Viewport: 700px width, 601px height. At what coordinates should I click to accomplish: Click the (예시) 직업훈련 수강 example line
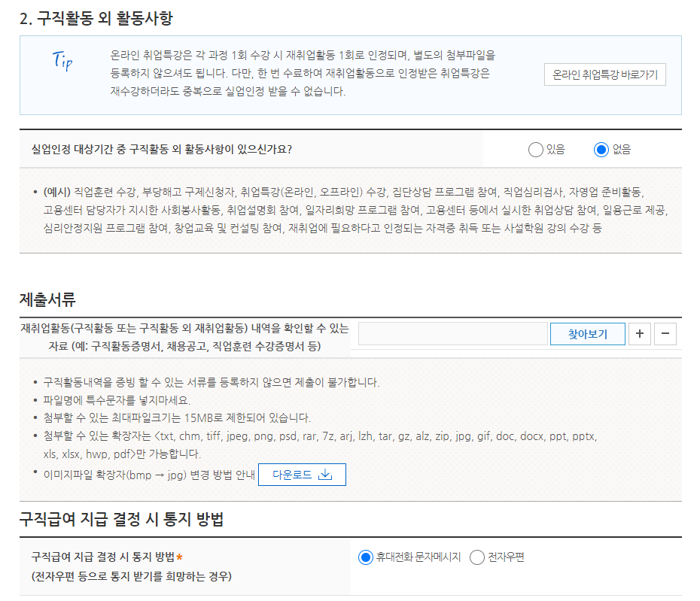(344, 193)
